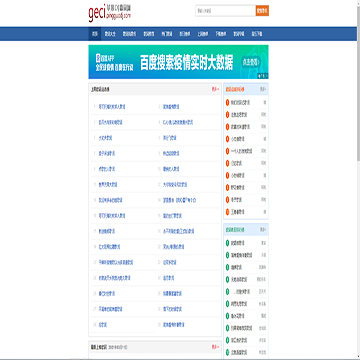Click last orange rank badge in sidebar

tap(227, 212)
